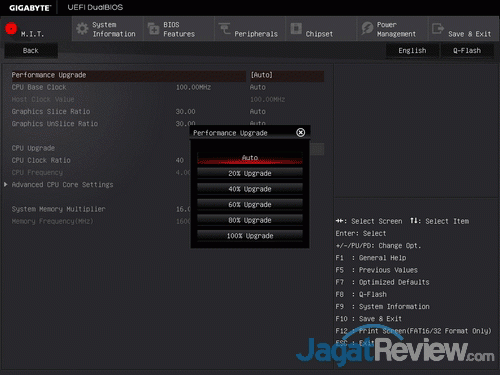Click the Chipset chip icon
The width and height of the screenshot is (500, 375).
click(x=296, y=28)
